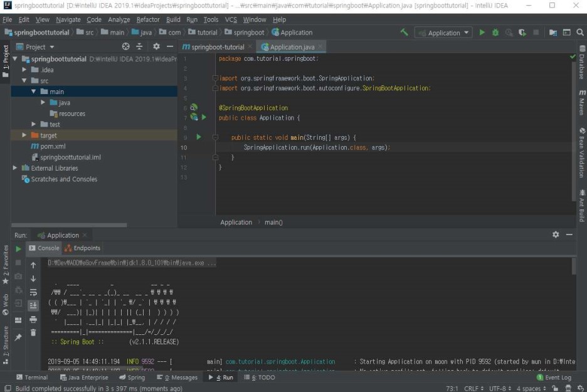Close the Application.java editor tab
Viewport: 587px width, 392px height.
click(320, 46)
